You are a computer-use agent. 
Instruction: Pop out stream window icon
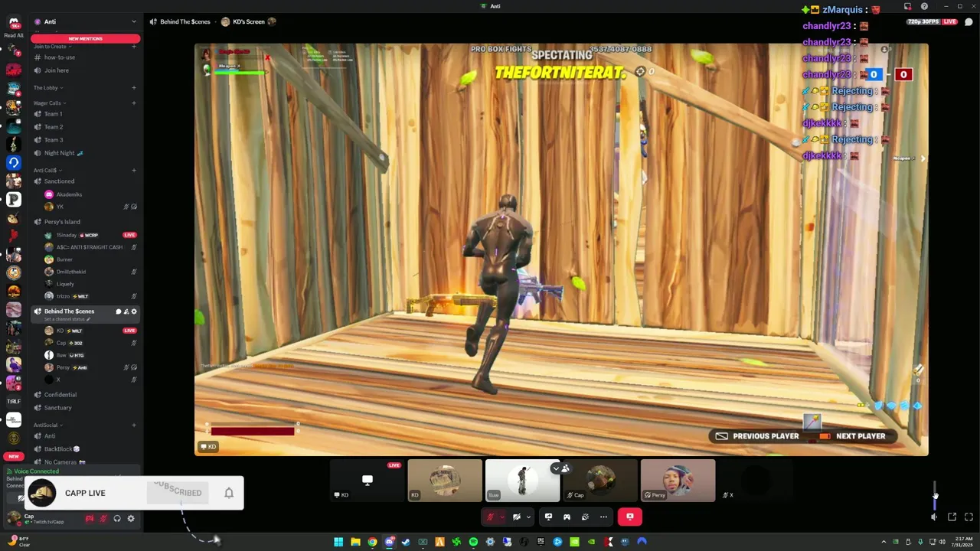click(952, 517)
